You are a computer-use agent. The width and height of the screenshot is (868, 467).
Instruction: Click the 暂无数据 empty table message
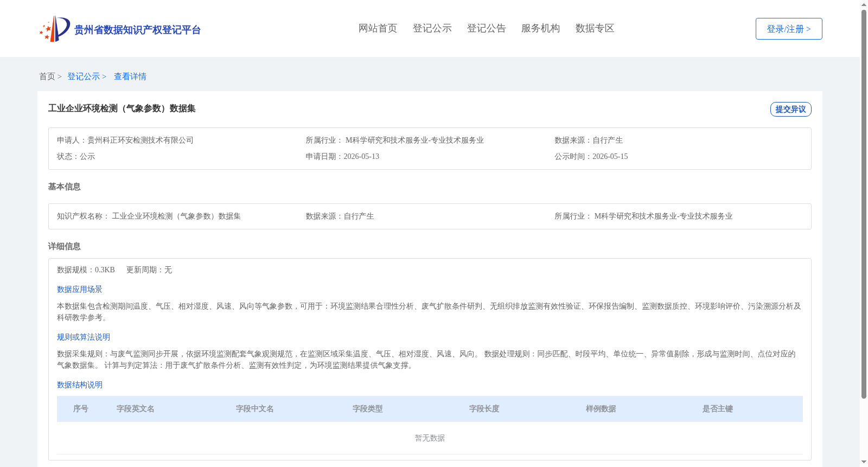coord(430,438)
